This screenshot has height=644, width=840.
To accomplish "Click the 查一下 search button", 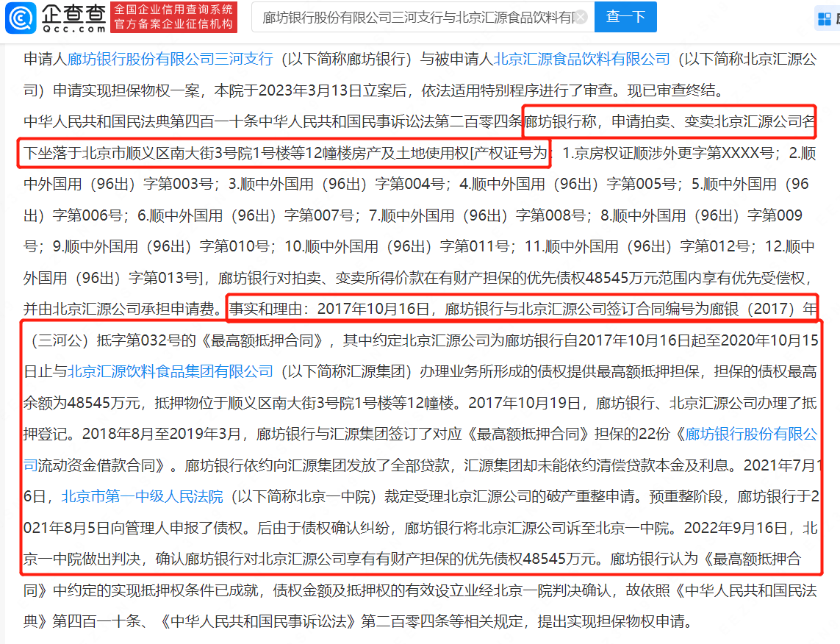I will (625, 17).
